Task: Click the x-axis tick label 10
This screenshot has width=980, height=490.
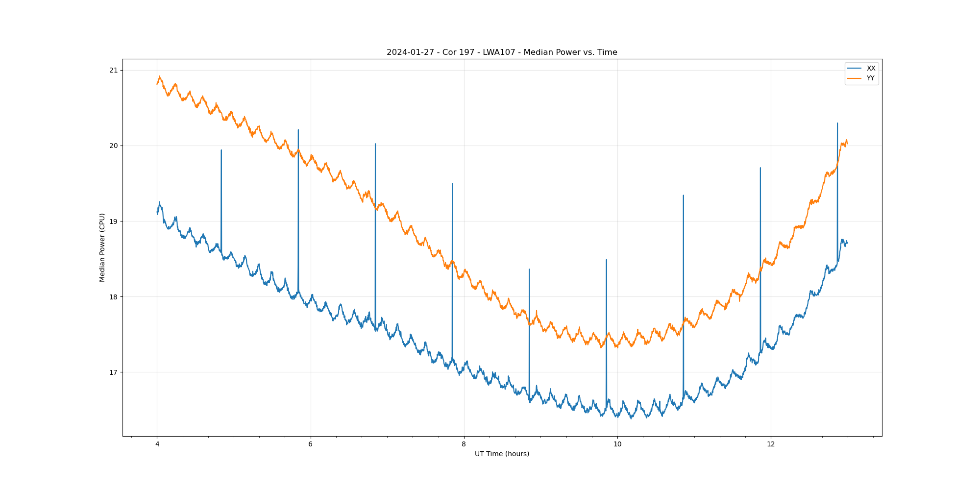Action: pyautogui.click(x=617, y=444)
